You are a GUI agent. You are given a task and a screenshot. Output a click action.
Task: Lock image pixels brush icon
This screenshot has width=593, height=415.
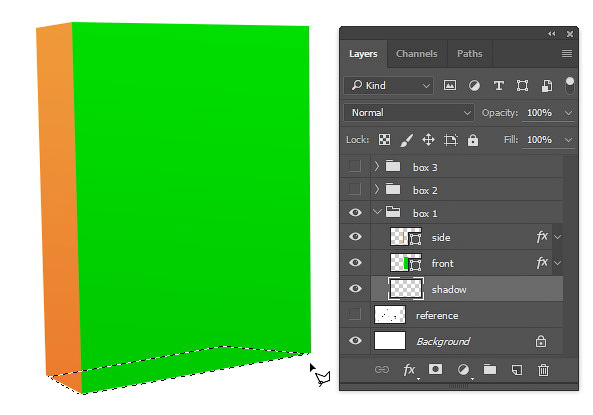point(406,140)
